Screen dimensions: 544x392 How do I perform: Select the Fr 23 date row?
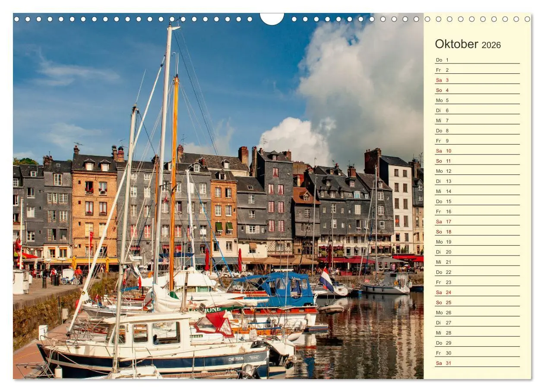tap(477, 282)
